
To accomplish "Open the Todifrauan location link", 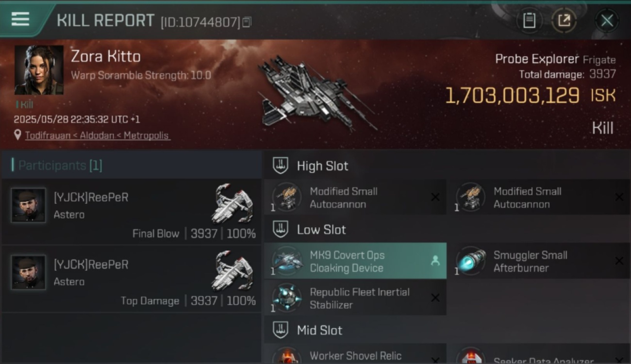I will (98, 135).
